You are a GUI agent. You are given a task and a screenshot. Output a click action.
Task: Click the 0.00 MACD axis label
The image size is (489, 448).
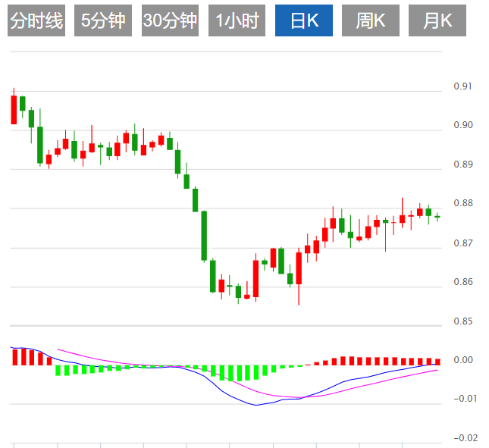pyautogui.click(x=462, y=360)
